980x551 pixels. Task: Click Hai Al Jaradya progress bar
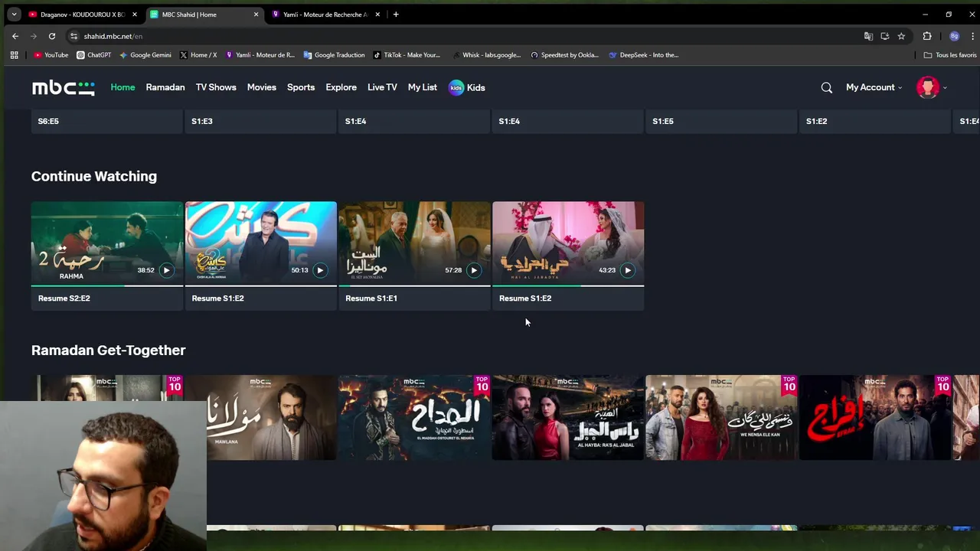coord(568,285)
